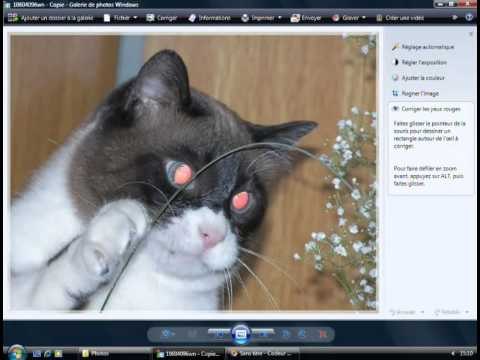Go to the next photo
Image resolution: width=480 pixels, height=360 pixels.
pos(263,333)
